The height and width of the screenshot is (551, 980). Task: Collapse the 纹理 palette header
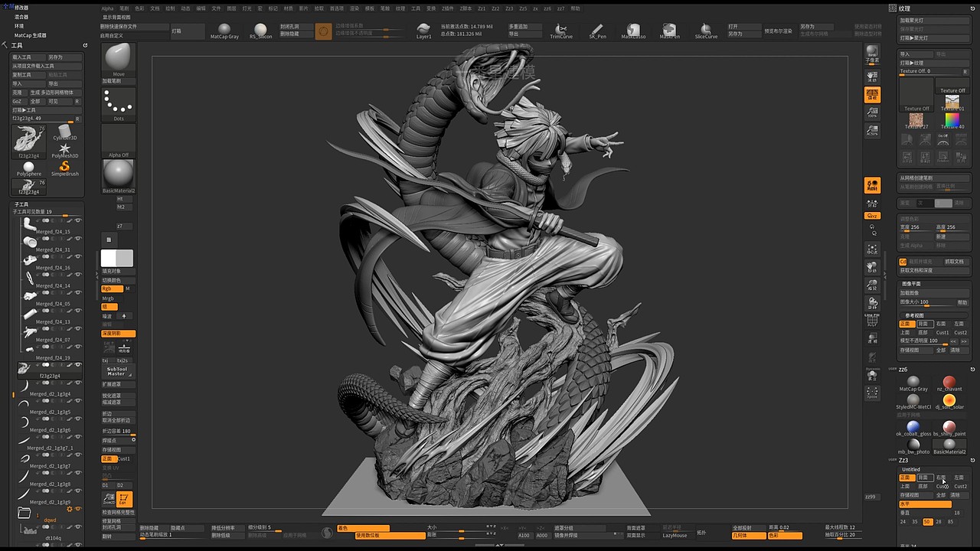904,8
